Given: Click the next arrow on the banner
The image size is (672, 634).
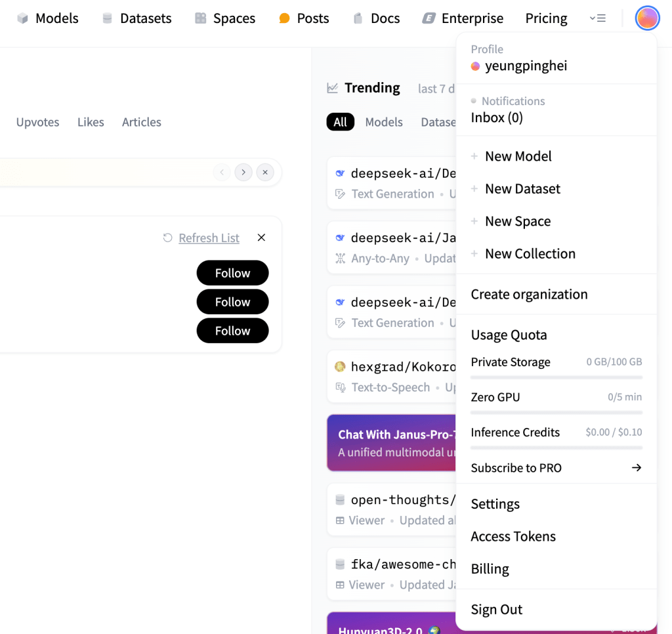Looking at the screenshot, I should pyautogui.click(x=243, y=173).
